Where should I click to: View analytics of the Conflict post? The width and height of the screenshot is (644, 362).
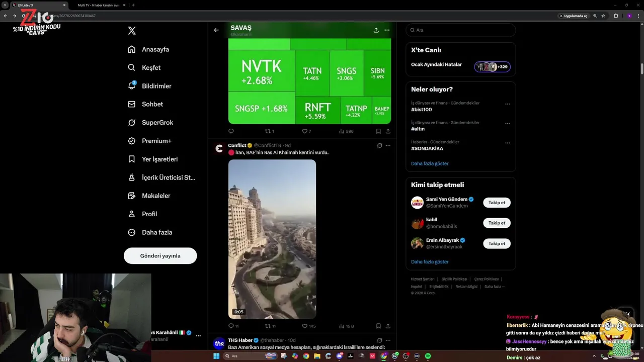pyautogui.click(x=346, y=326)
